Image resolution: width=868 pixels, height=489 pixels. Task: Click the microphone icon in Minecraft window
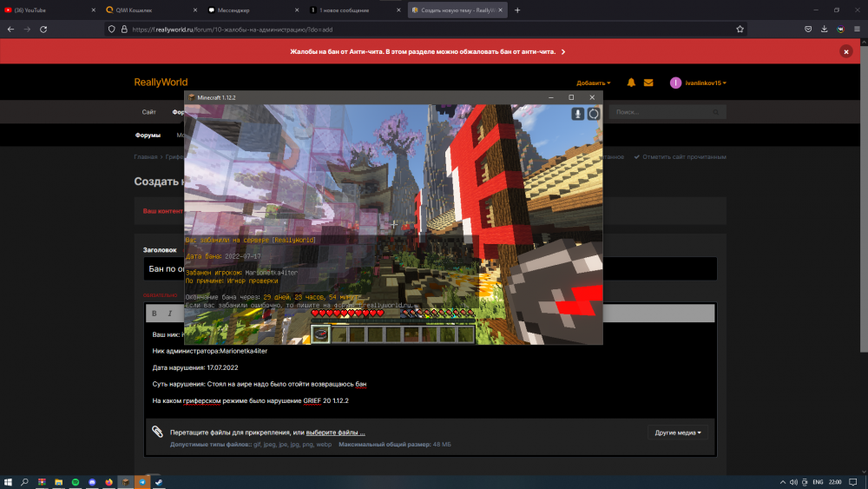tap(577, 114)
